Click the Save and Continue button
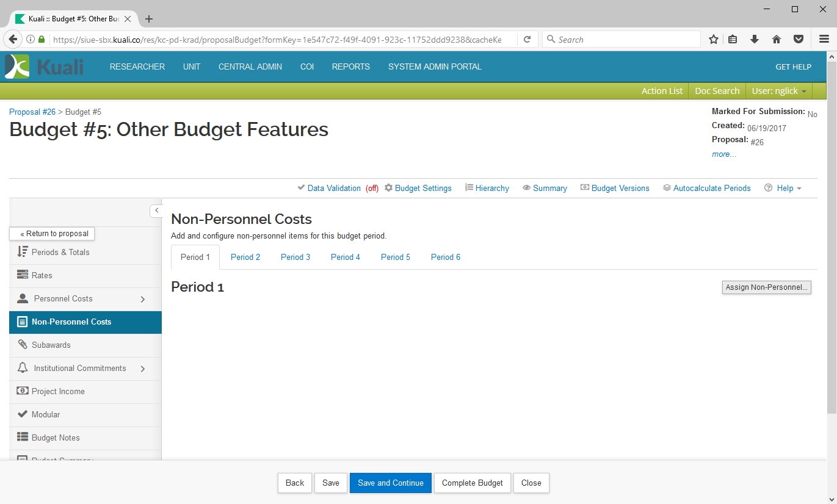This screenshot has width=837, height=504. 391,483
